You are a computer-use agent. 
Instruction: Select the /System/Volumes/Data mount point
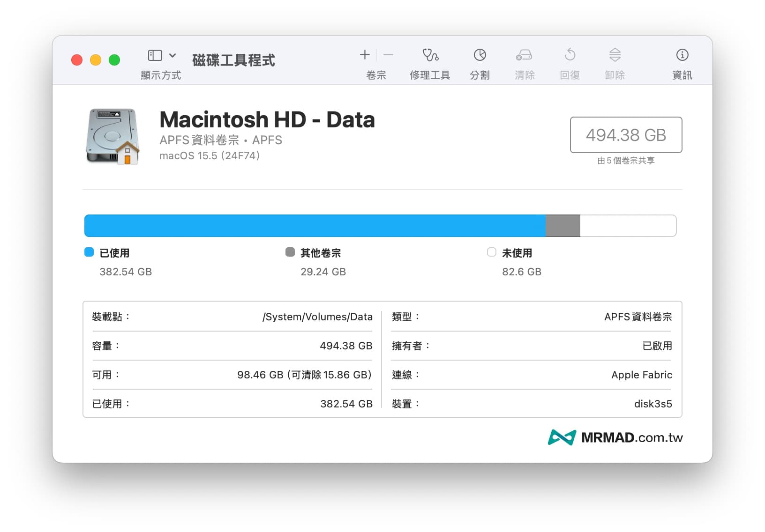click(x=317, y=317)
